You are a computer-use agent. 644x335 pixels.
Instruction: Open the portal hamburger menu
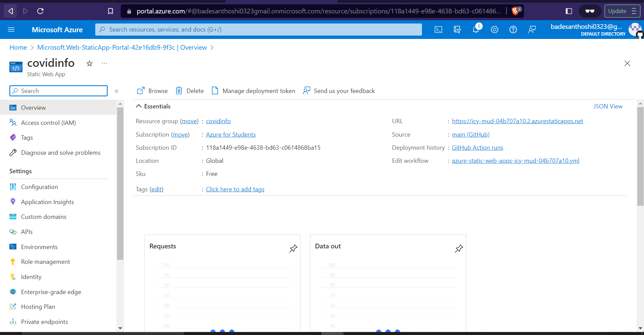click(11, 30)
